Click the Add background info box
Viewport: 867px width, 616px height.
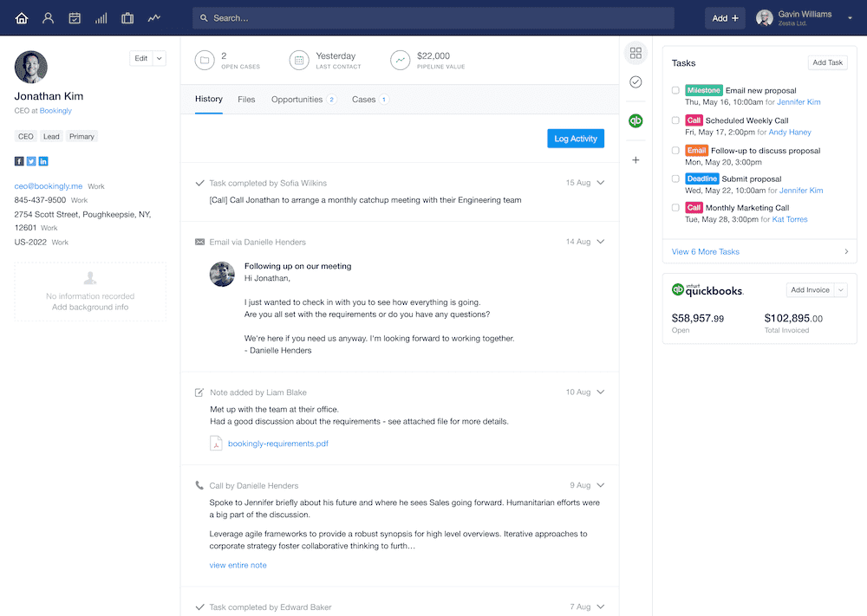90,292
